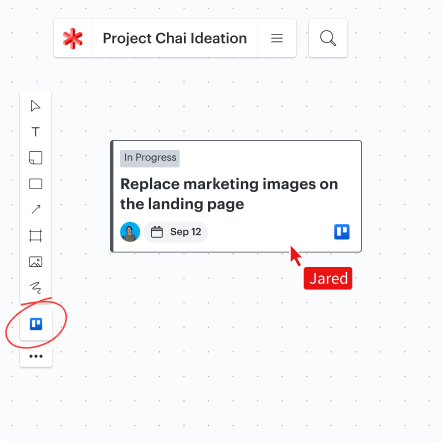Open the Sep 12 due date chip
Screen dimensions: 442x442
point(176,232)
